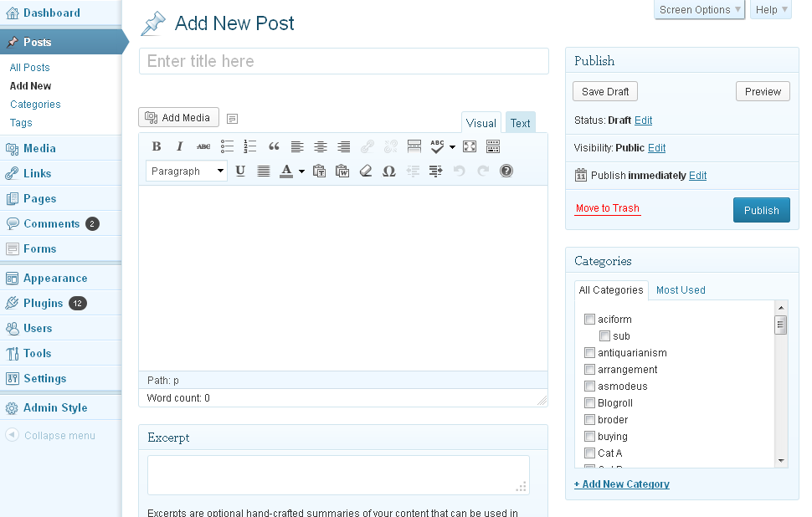The width and height of the screenshot is (812, 517).
Task: Edit the Visibility setting
Action: point(656,148)
